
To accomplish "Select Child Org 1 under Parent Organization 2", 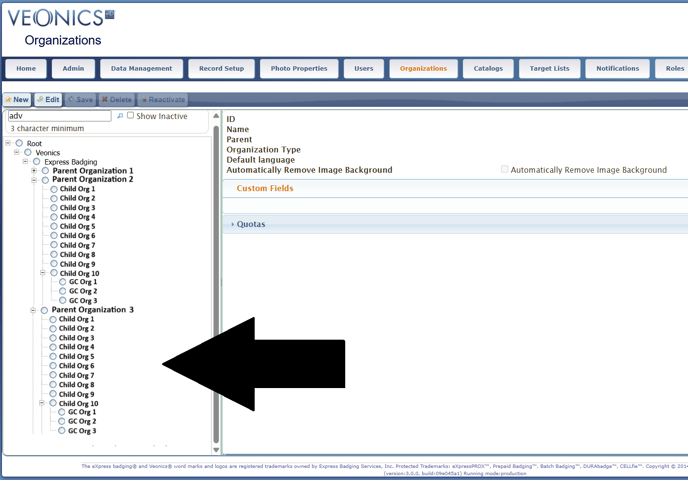I will pyautogui.click(x=54, y=189).
